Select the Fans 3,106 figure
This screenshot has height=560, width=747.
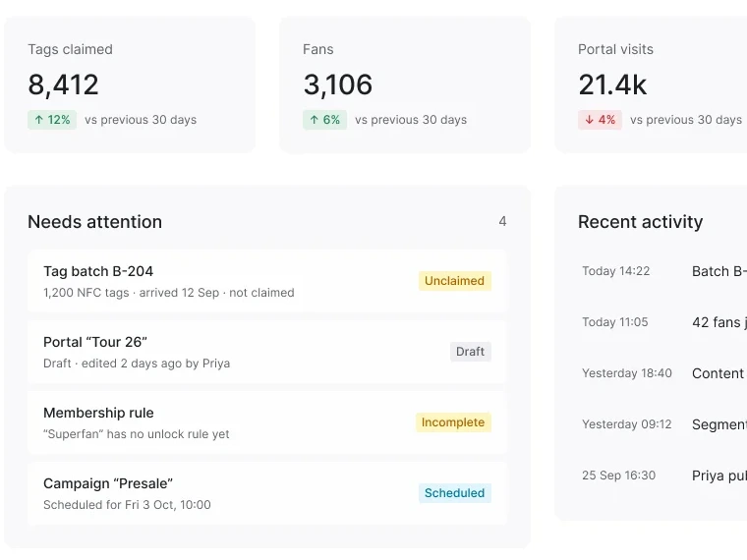tap(338, 84)
